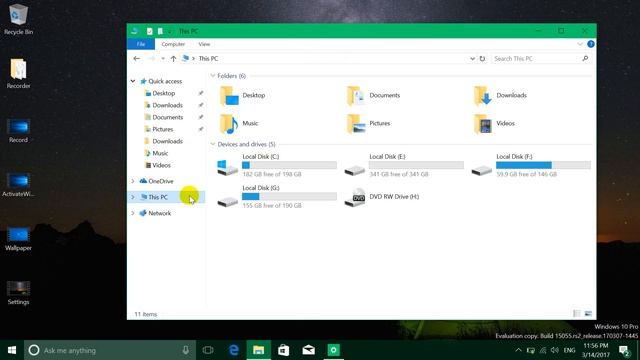
Task: Open the Desktop folder in Folders group
Action: pyautogui.click(x=243, y=96)
